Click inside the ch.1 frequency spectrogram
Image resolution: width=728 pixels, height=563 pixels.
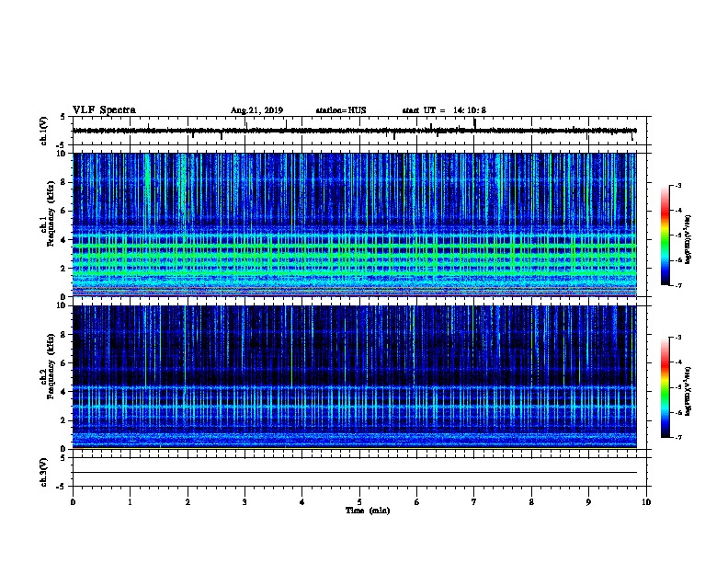[355, 224]
